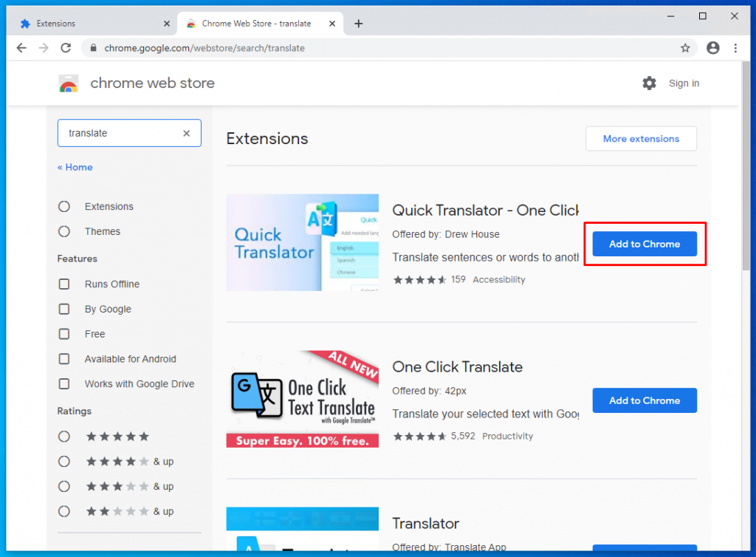The width and height of the screenshot is (756, 557).
Task: Clear the translate search box
Action: 187,133
